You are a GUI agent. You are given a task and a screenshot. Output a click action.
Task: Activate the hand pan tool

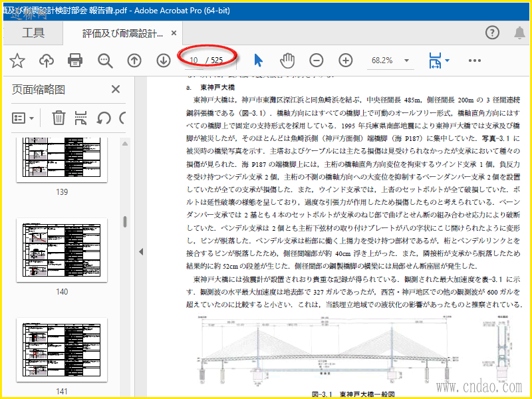287,61
